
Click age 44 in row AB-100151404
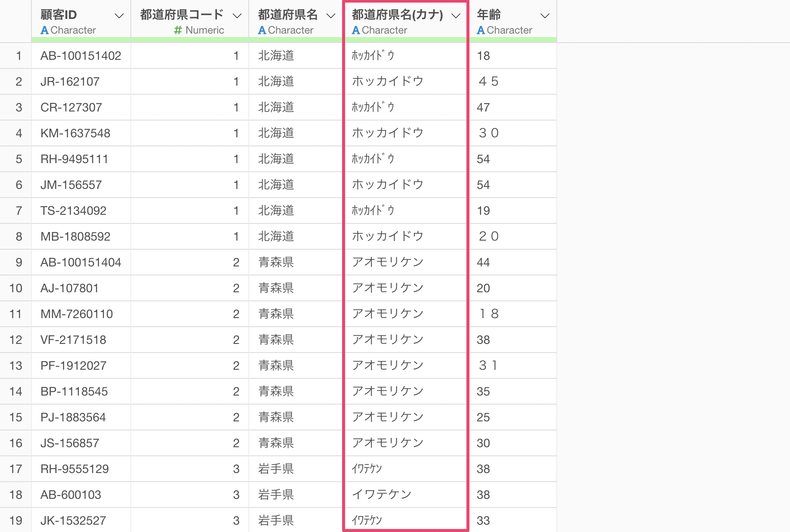pos(483,262)
